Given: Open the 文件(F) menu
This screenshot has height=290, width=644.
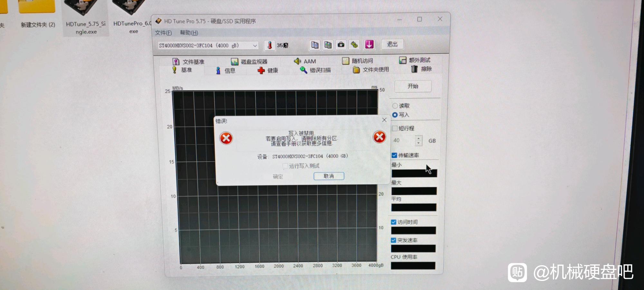Looking at the screenshot, I should coord(163,33).
